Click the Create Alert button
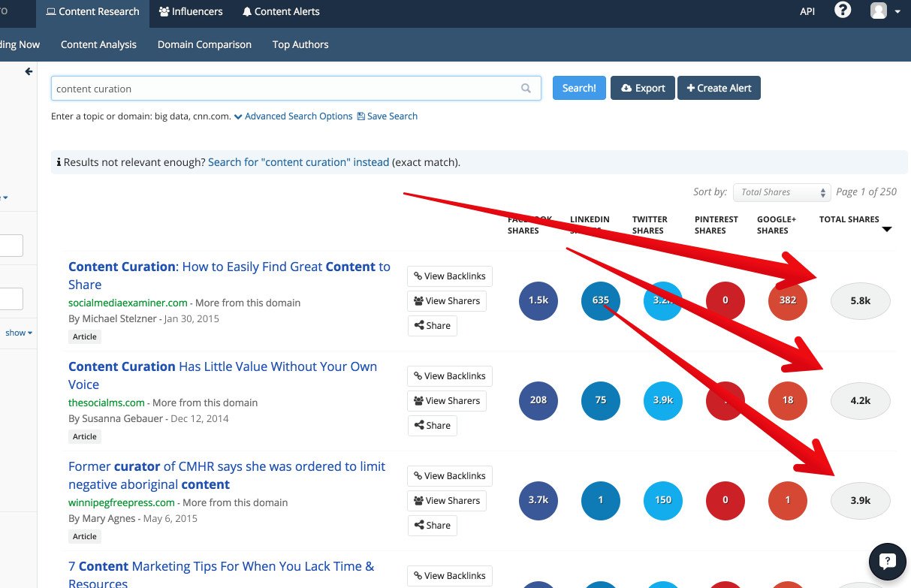This screenshot has height=588, width=911. tap(719, 88)
